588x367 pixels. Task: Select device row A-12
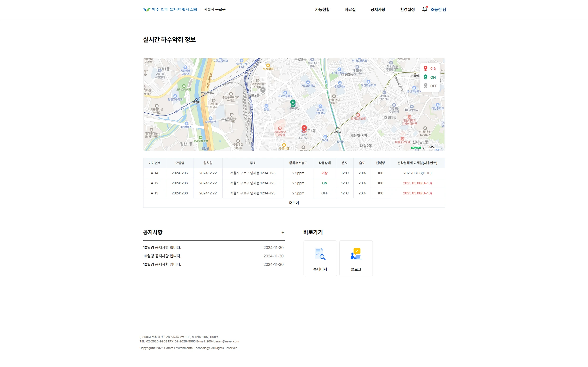coord(294,183)
